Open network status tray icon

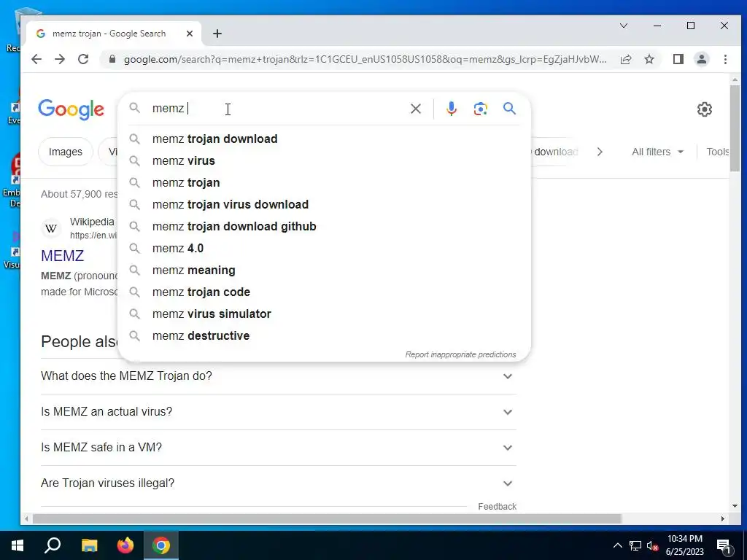click(x=635, y=545)
